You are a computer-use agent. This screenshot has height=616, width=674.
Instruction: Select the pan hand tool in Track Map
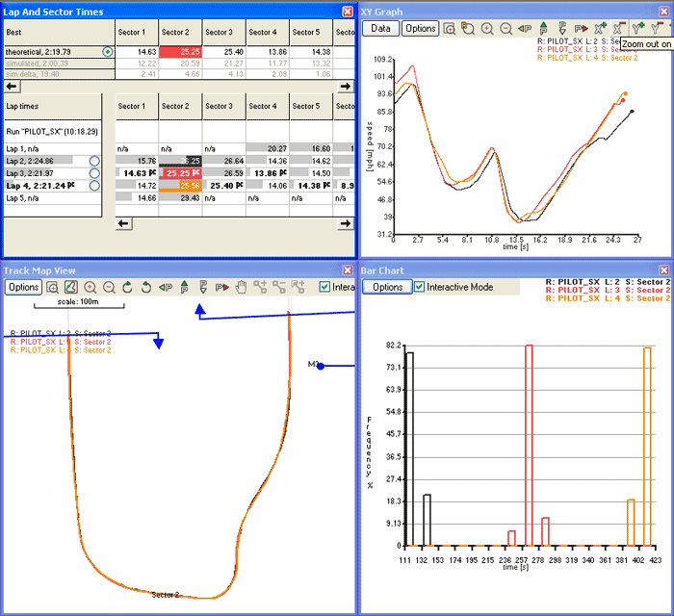(x=242, y=287)
